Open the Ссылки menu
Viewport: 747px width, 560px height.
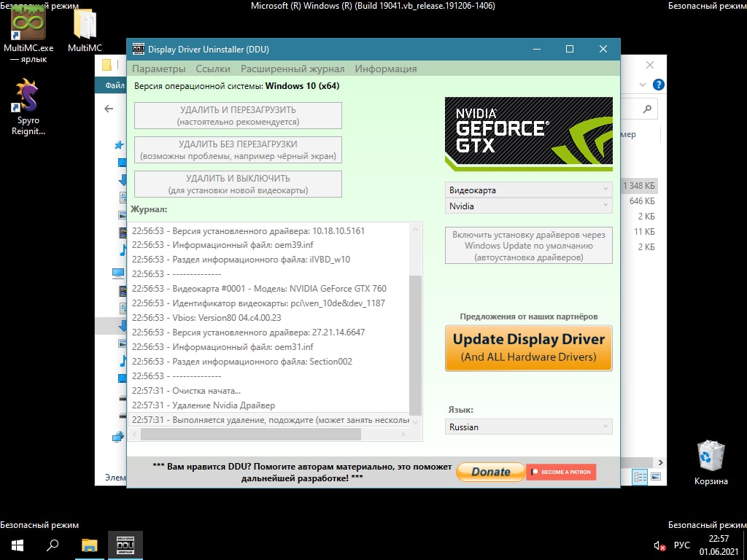[213, 69]
